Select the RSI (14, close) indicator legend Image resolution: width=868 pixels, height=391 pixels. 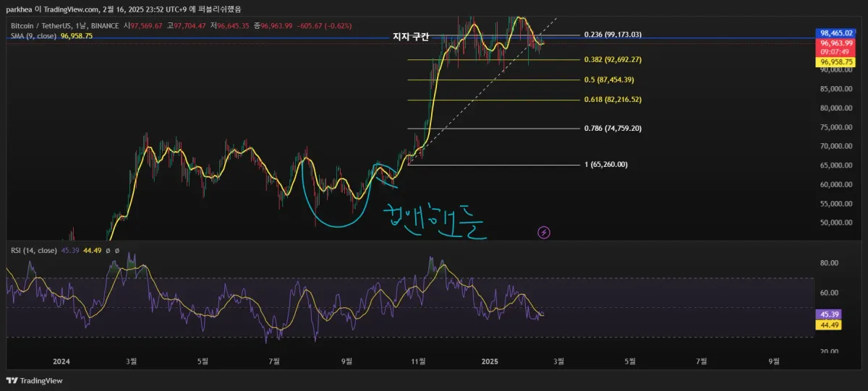click(x=34, y=251)
